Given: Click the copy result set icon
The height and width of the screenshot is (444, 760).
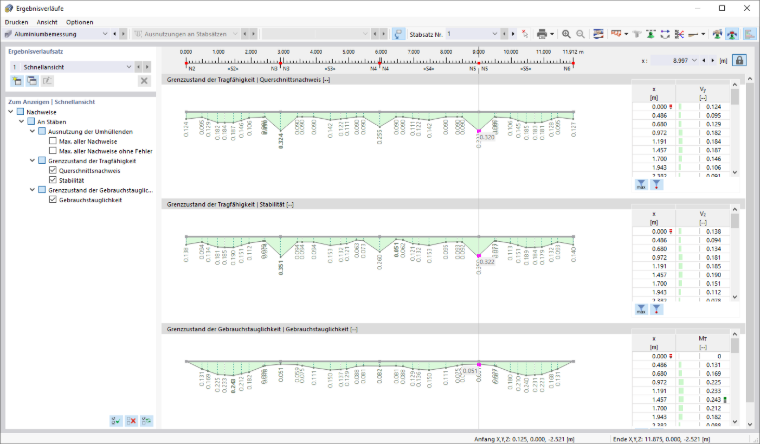Looking at the screenshot, I should coord(32,81).
